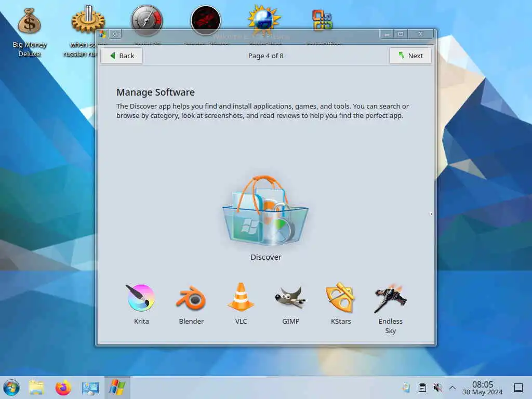Open the file manager in taskbar

[36, 388]
